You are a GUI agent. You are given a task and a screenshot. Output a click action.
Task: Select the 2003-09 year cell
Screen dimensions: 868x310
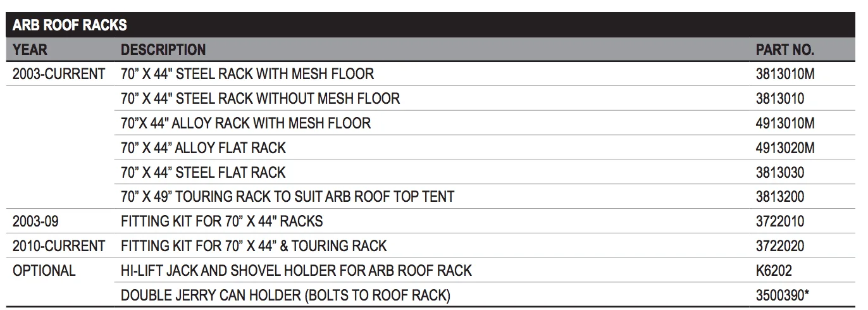pyautogui.click(x=35, y=221)
